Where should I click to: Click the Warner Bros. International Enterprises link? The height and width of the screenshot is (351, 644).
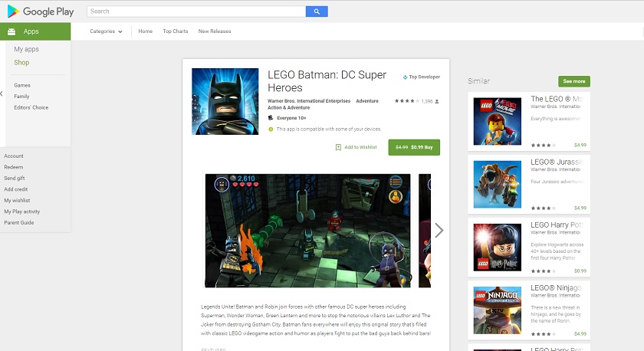[308, 100]
